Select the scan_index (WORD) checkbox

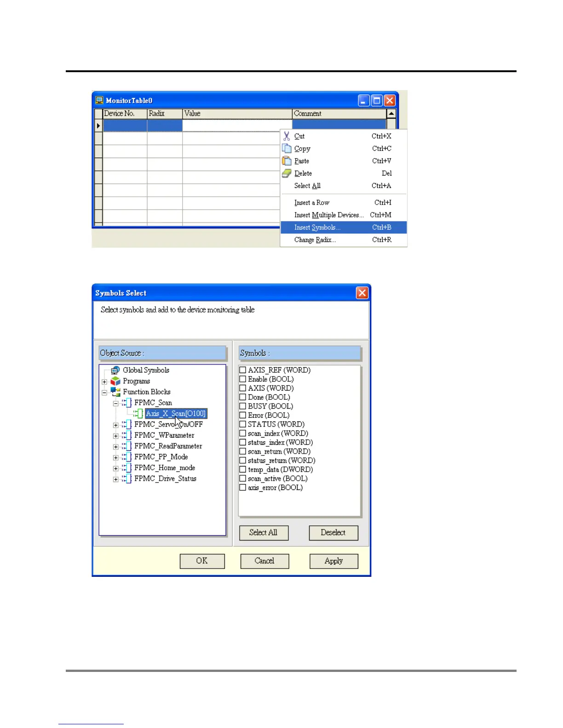(x=243, y=433)
